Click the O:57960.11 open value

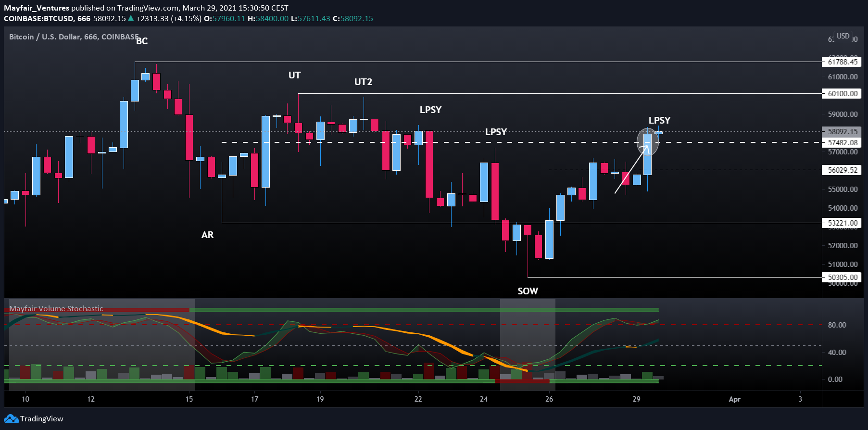225,18
